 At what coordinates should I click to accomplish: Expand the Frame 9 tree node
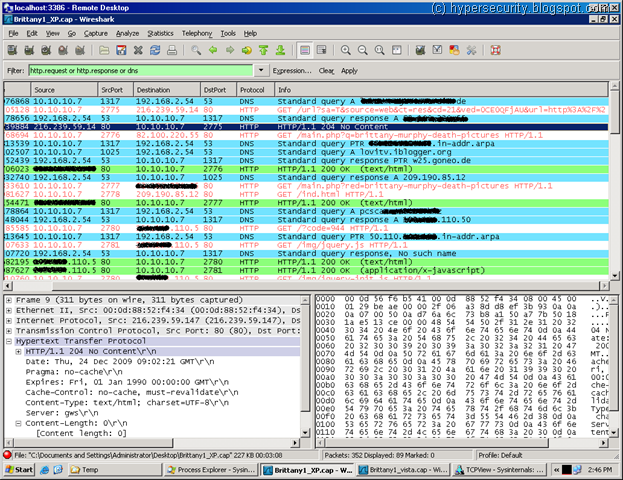(x=9, y=300)
